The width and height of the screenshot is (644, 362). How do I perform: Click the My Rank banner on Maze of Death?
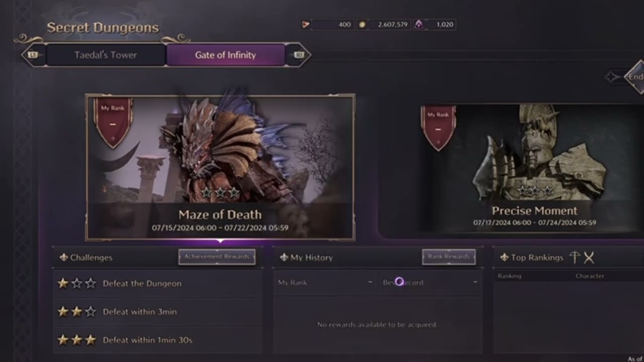[x=113, y=122]
